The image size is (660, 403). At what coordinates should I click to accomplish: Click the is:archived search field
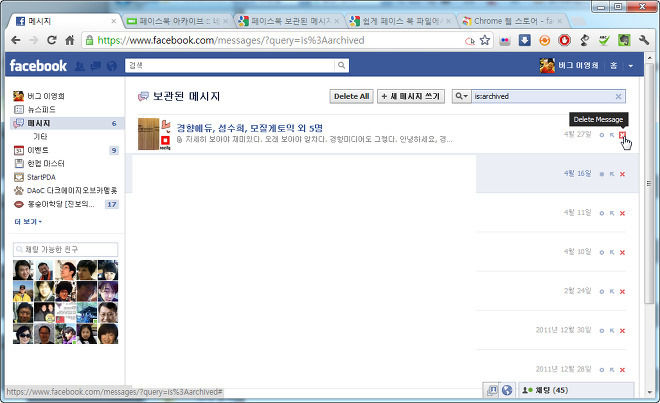[542, 96]
